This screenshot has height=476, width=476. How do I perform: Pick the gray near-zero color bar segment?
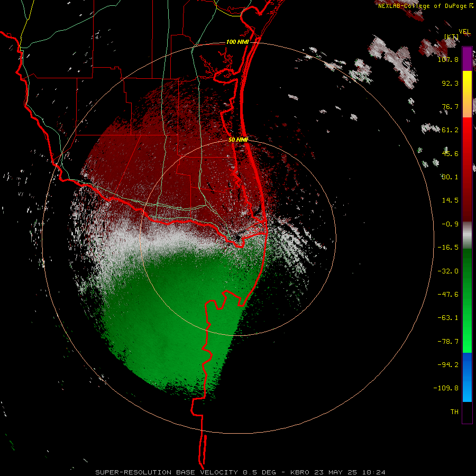point(467,235)
